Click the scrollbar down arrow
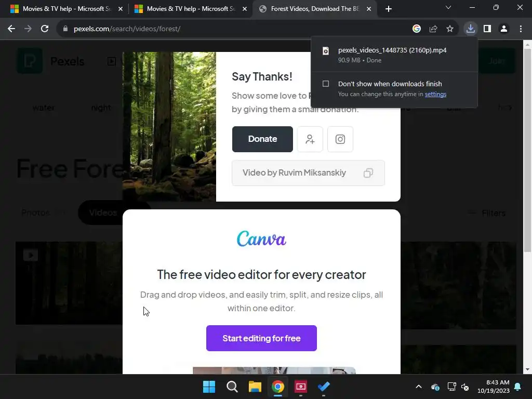Screen dimensions: 532x399 (527, 369)
